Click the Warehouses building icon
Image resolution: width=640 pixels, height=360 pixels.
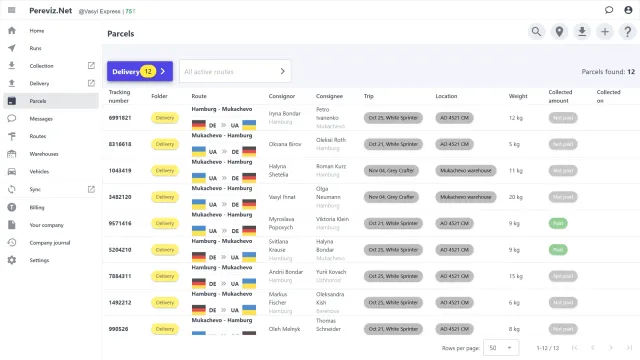point(12,154)
